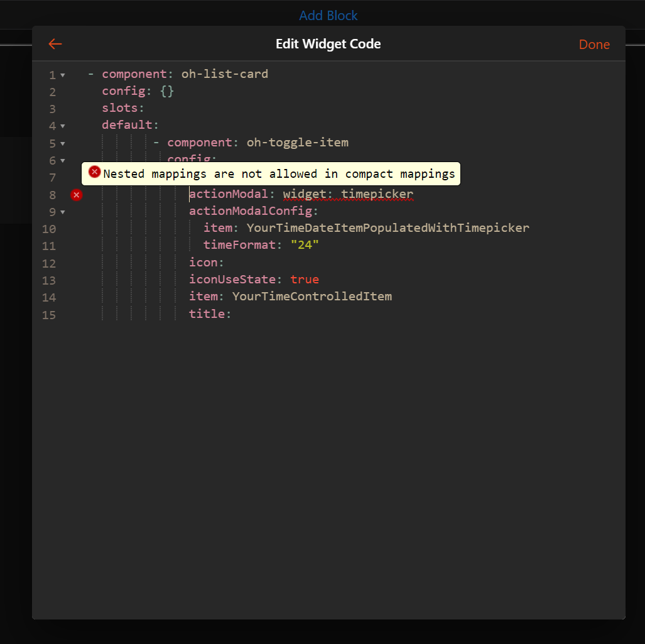This screenshot has height=644, width=645.
Task: Fold the config section at line 6
Action: point(63,161)
